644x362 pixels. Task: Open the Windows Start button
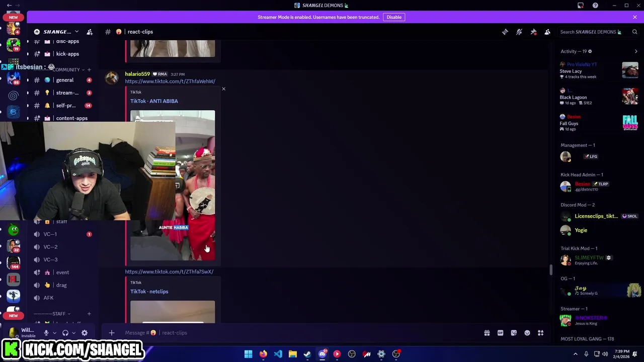pos(248,354)
